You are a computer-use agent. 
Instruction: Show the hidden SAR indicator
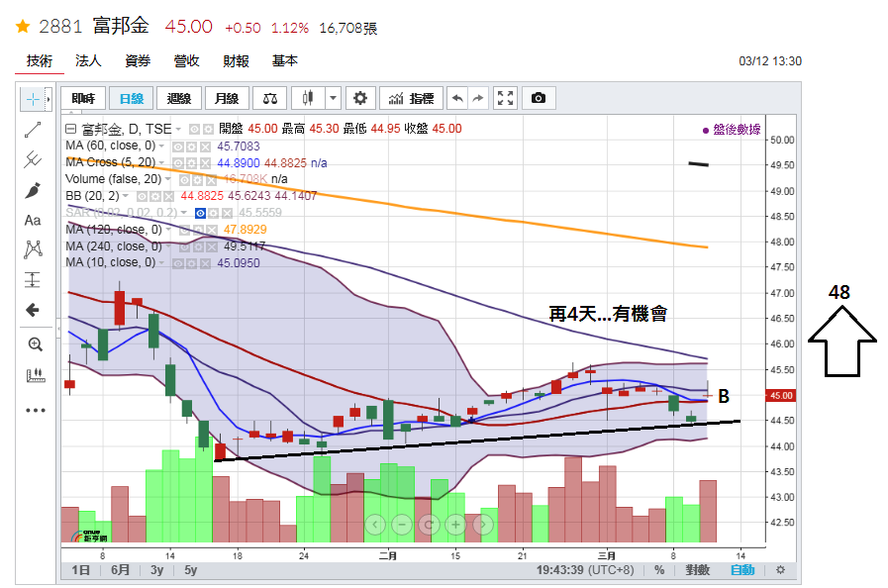tap(200, 214)
